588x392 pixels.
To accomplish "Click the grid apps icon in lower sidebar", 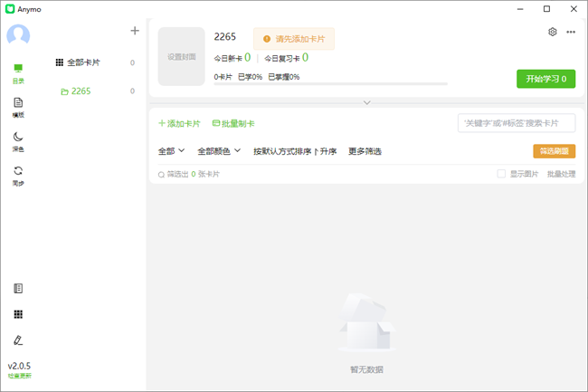I will coord(18,314).
